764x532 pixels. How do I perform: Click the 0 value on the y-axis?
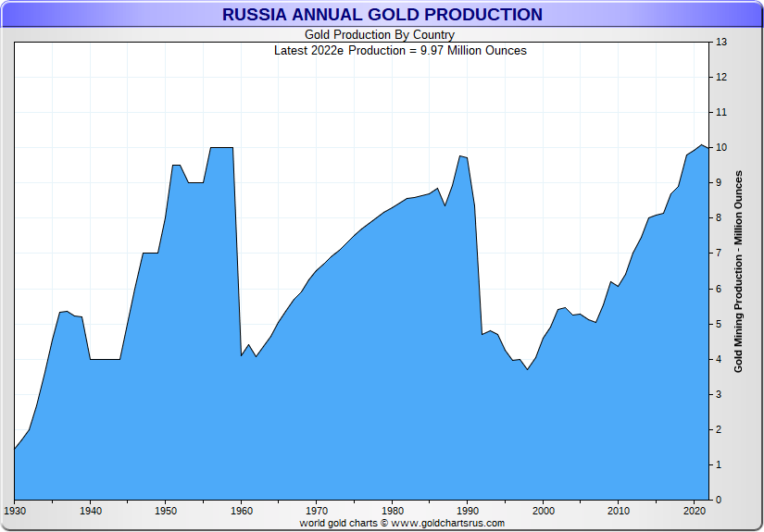pyautogui.click(x=719, y=501)
